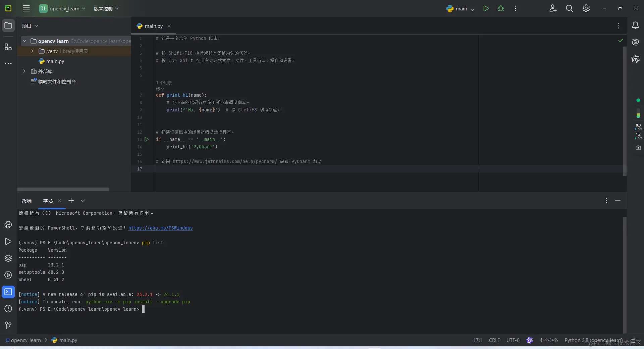The height and width of the screenshot is (349, 644).
Task: Run the main configuration
Action: pyautogui.click(x=486, y=8)
